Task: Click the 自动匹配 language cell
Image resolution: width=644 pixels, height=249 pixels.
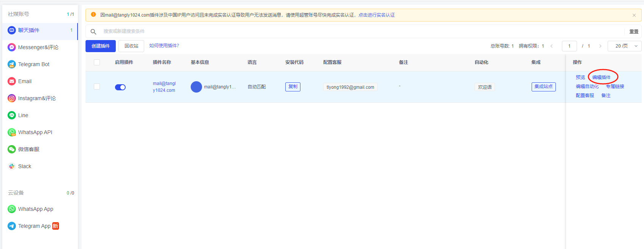Action: (x=257, y=87)
